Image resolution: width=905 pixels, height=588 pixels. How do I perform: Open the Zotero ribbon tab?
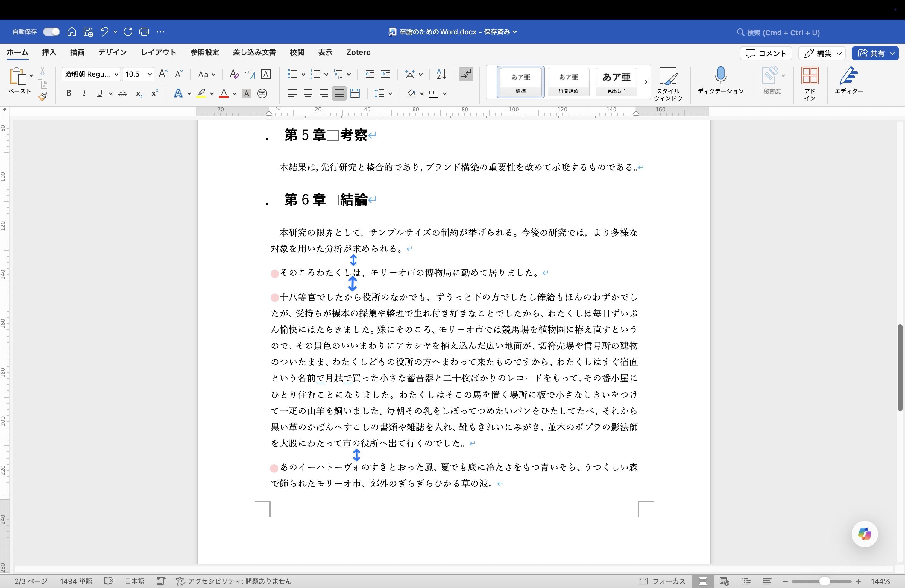[358, 52]
